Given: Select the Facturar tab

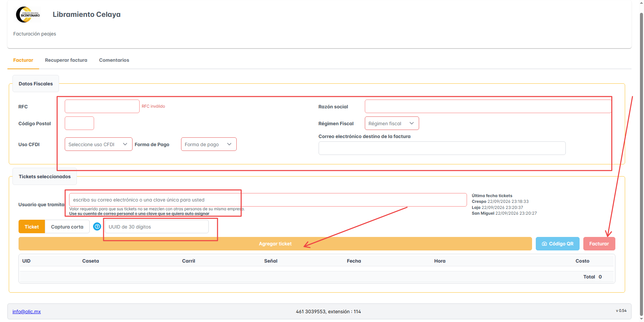Looking at the screenshot, I should [23, 60].
